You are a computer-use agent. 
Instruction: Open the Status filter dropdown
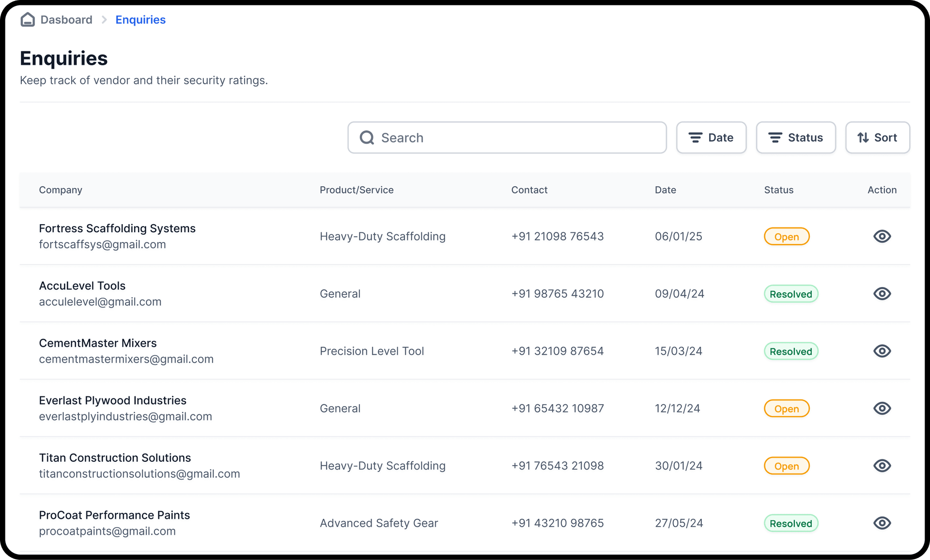pos(796,137)
